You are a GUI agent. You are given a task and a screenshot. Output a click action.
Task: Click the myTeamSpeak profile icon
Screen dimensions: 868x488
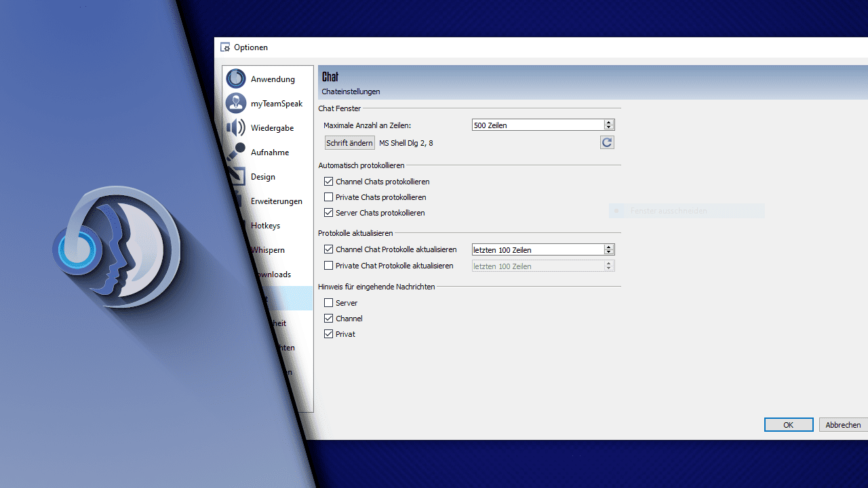coord(235,103)
